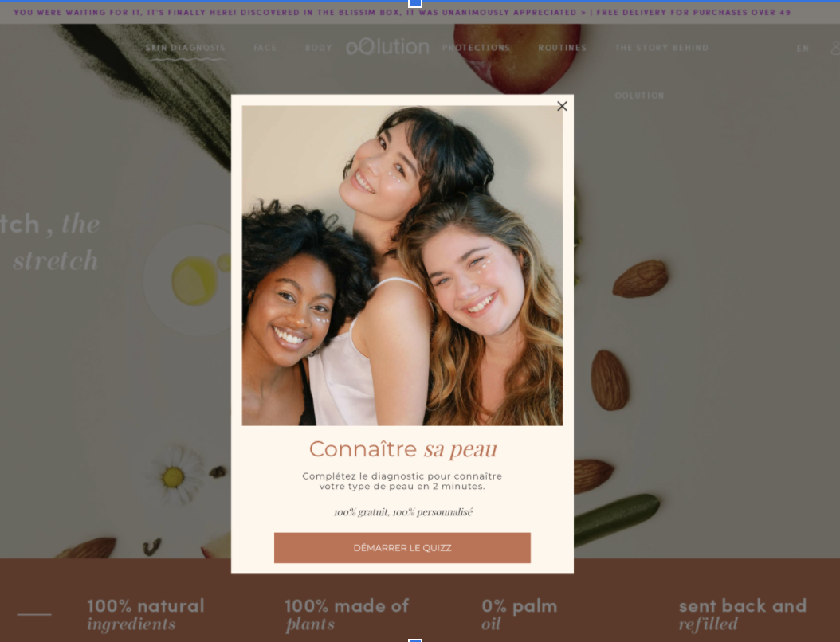Open the account user icon
The width and height of the screenshot is (840, 642).
pos(836,49)
